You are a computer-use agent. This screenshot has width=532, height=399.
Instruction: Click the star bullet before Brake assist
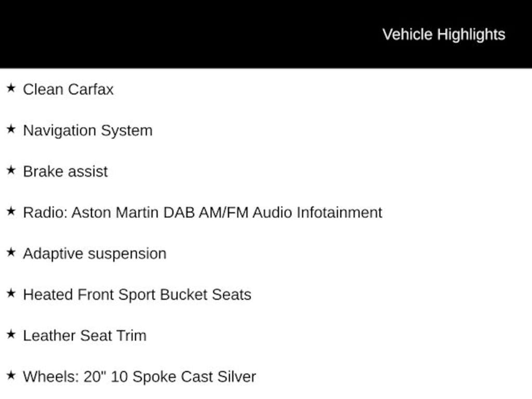coord(11,170)
